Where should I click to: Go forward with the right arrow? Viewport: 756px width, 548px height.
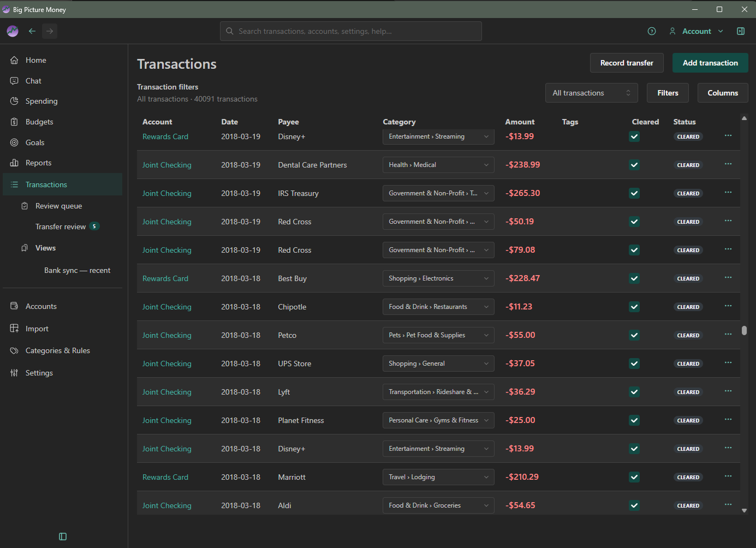tap(50, 31)
